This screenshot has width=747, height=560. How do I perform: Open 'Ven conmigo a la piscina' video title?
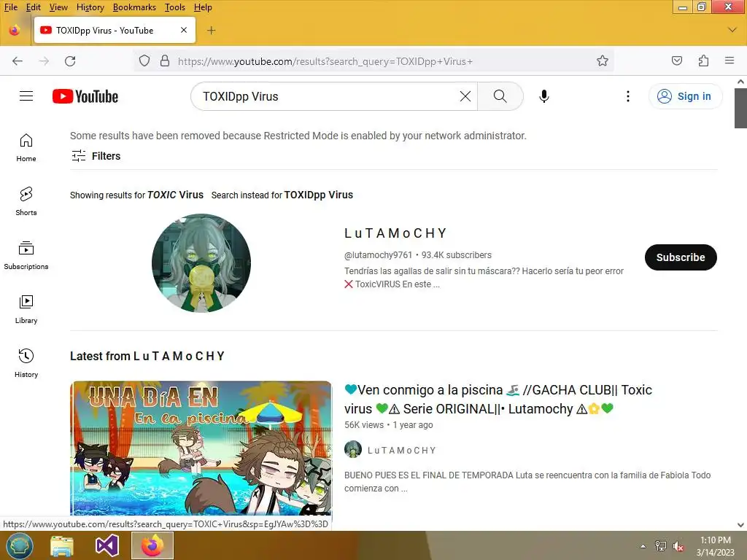(498, 399)
